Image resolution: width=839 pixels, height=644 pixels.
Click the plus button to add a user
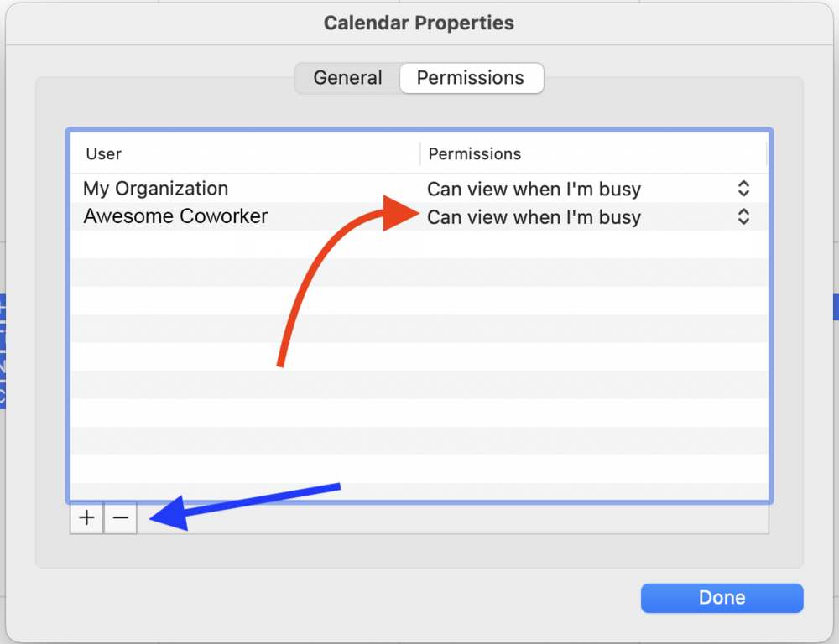coord(86,517)
